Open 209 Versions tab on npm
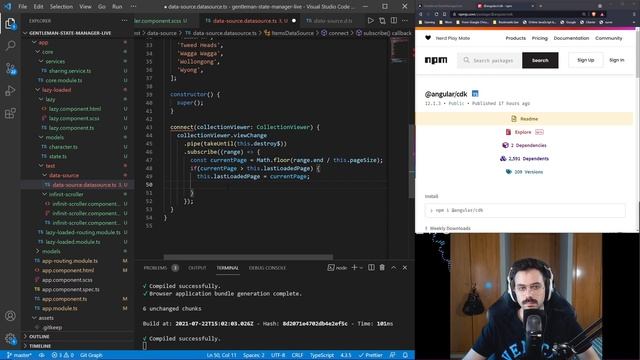 [524, 172]
